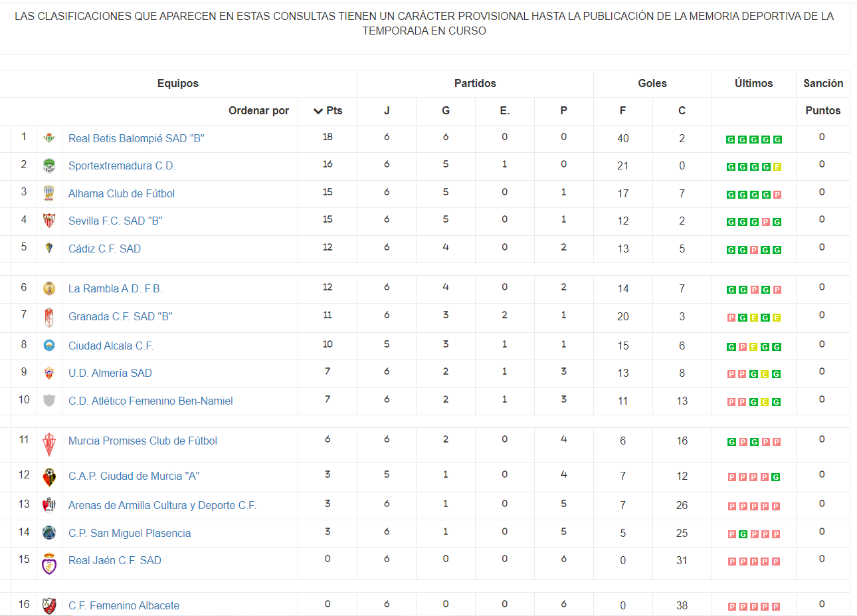
Task: Click the Partidos column group header
Action: click(475, 83)
